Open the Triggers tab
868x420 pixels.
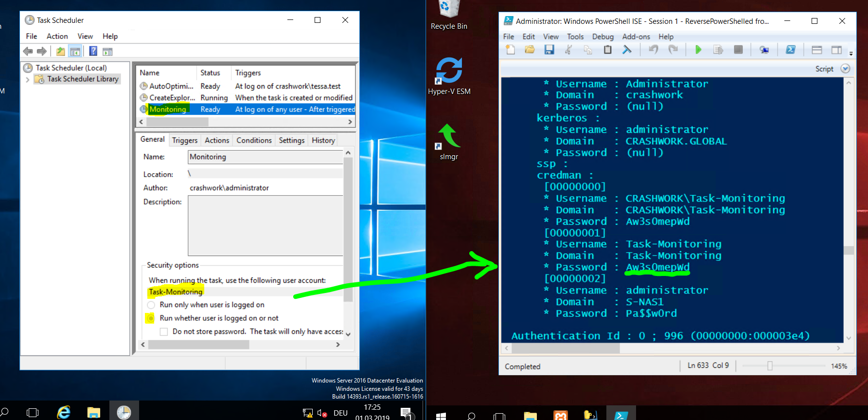coord(185,140)
